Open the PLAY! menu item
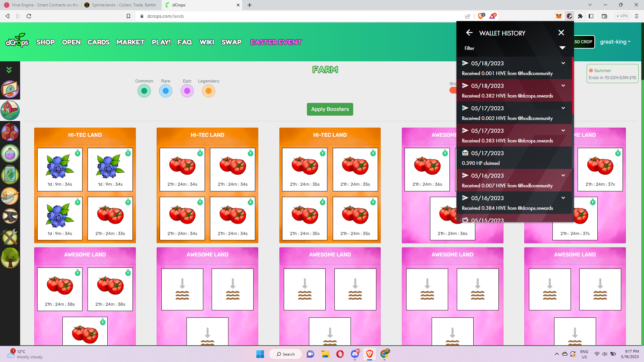Image resolution: width=644 pixels, height=362 pixels. point(161,42)
